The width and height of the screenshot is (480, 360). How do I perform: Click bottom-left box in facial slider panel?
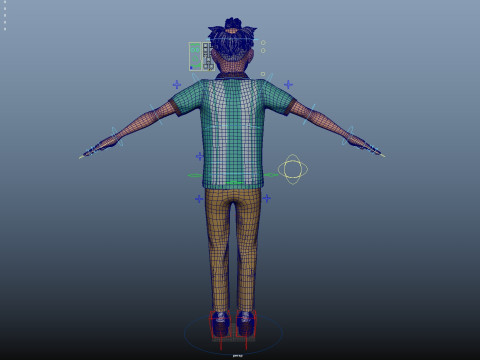point(206,66)
